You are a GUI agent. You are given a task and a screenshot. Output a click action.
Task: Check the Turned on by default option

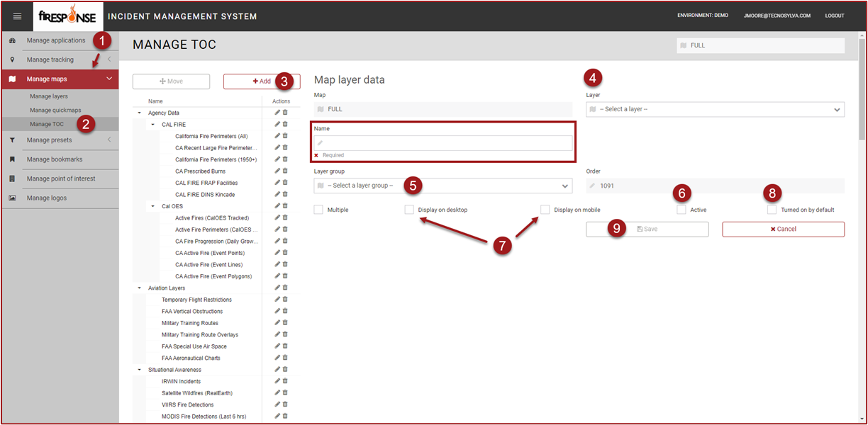772,210
